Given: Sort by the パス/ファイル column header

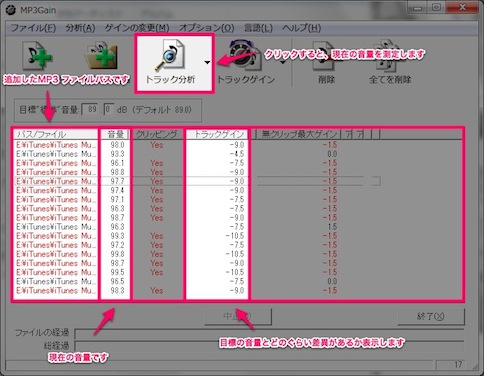Looking at the screenshot, I should click(x=56, y=134).
